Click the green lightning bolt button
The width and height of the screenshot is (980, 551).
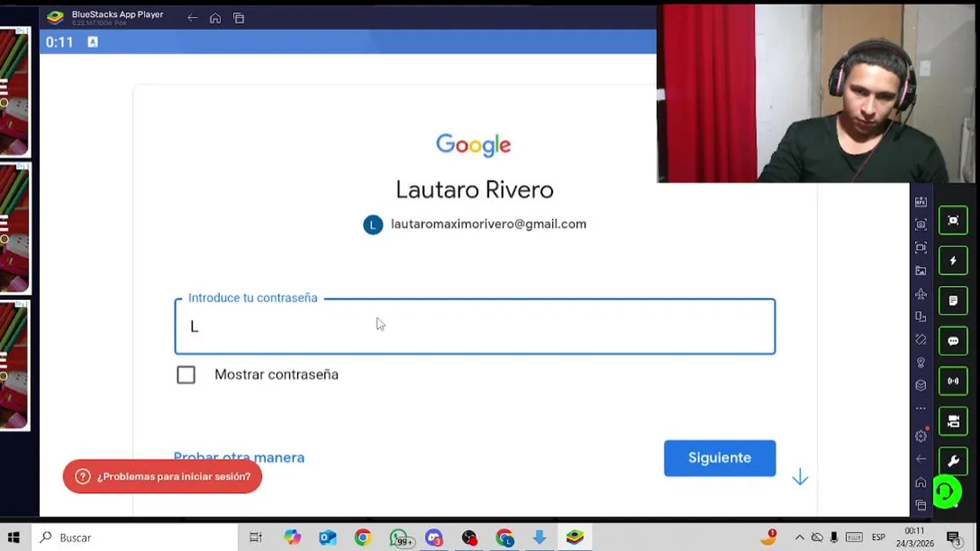point(953,261)
